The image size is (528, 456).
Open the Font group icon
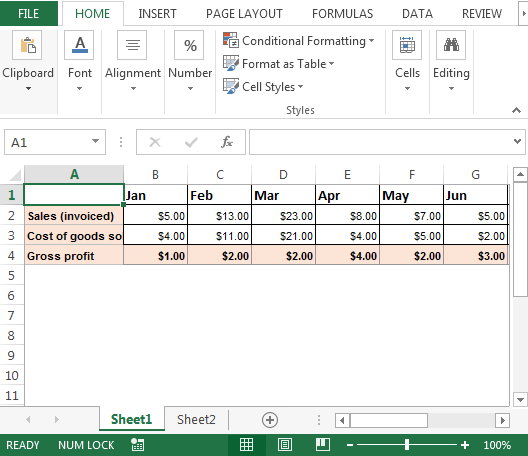(x=79, y=45)
